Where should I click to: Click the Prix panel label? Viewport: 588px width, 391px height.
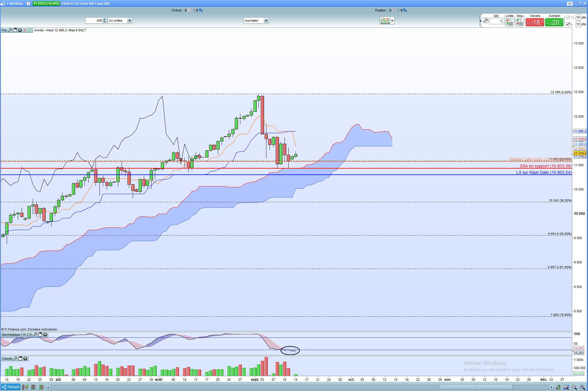click(x=4, y=30)
